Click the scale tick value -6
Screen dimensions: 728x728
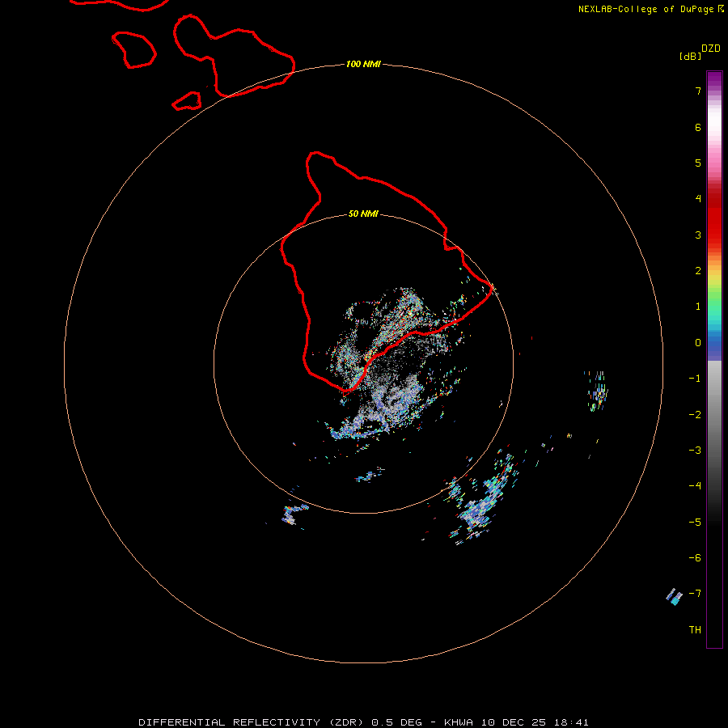click(695, 558)
